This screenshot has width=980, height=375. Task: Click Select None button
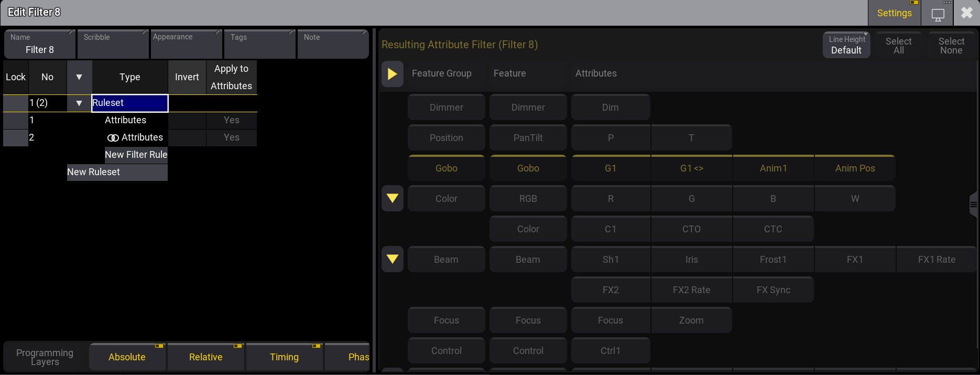951,46
